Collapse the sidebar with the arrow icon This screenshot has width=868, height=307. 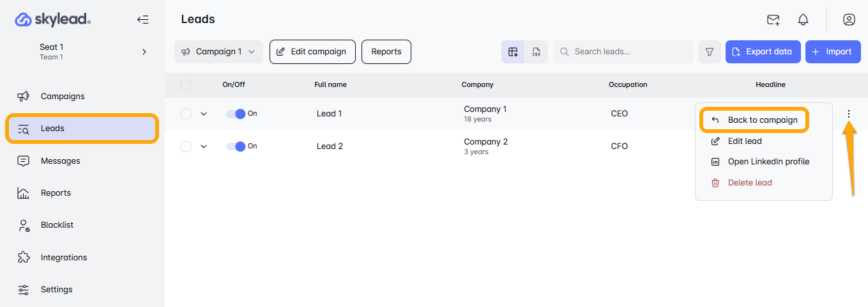(143, 20)
